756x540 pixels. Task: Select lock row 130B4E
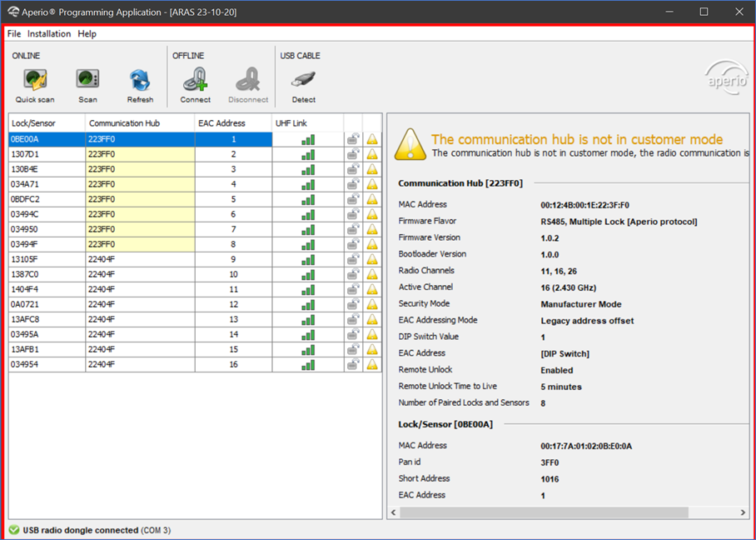click(195, 169)
